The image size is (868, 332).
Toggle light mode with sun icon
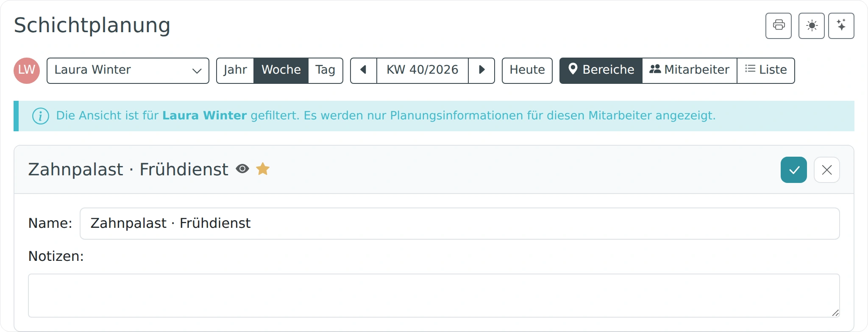[811, 26]
